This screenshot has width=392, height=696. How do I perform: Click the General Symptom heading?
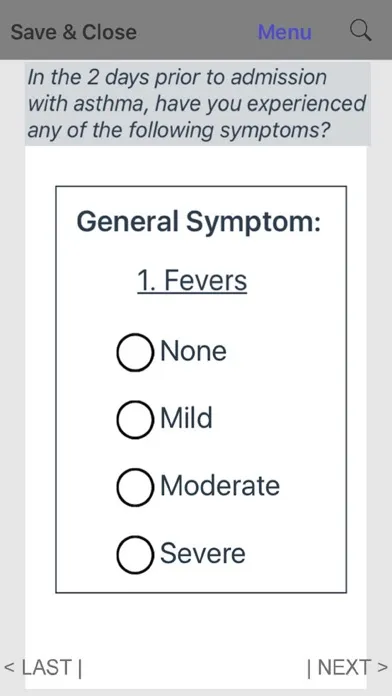point(198,221)
